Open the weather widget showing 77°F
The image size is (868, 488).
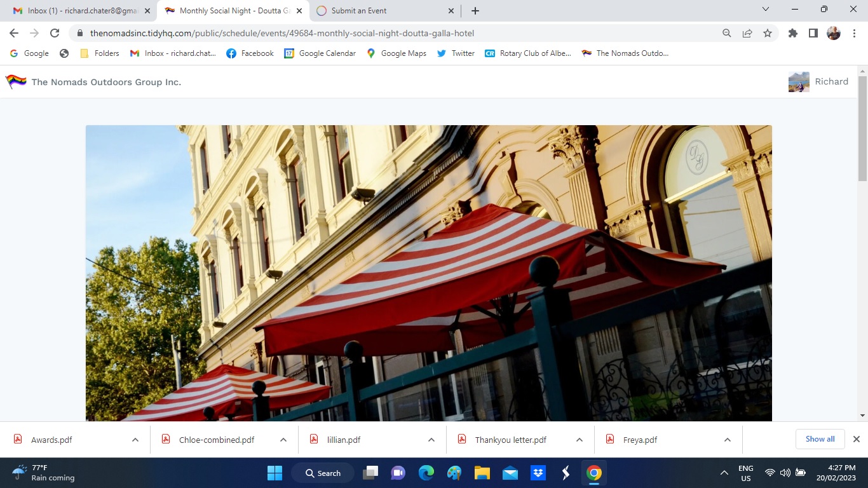44,473
